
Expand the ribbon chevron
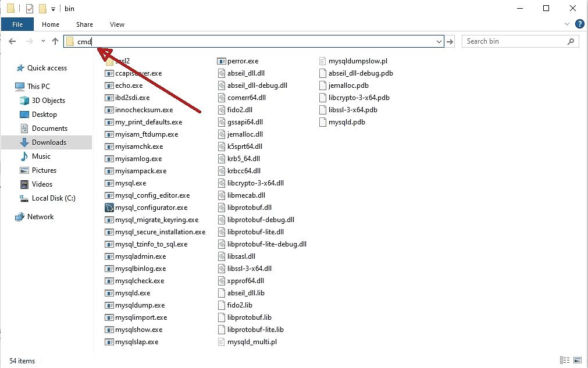567,24
